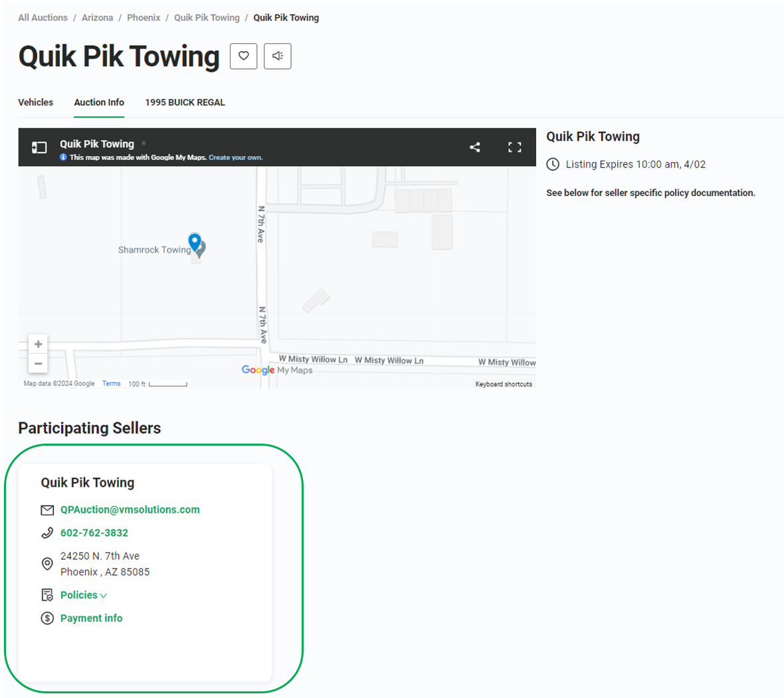Click the clock icon by Listing Expires
This screenshot has width=784, height=698.
tap(553, 165)
